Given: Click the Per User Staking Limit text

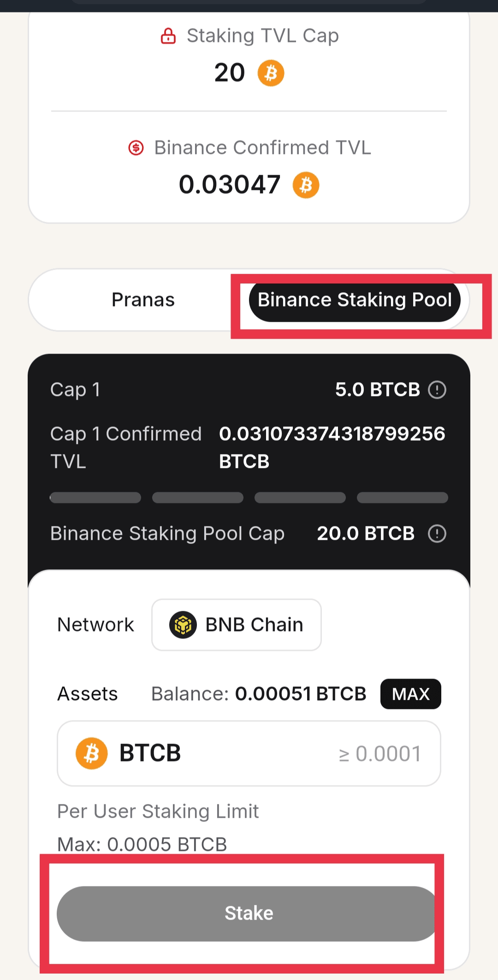Looking at the screenshot, I should click(x=158, y=812).
